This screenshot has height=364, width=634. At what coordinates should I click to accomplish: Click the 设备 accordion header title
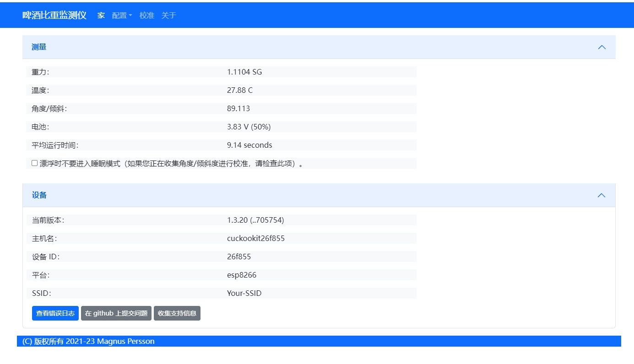pyautogui.click(x=39, y=195)
